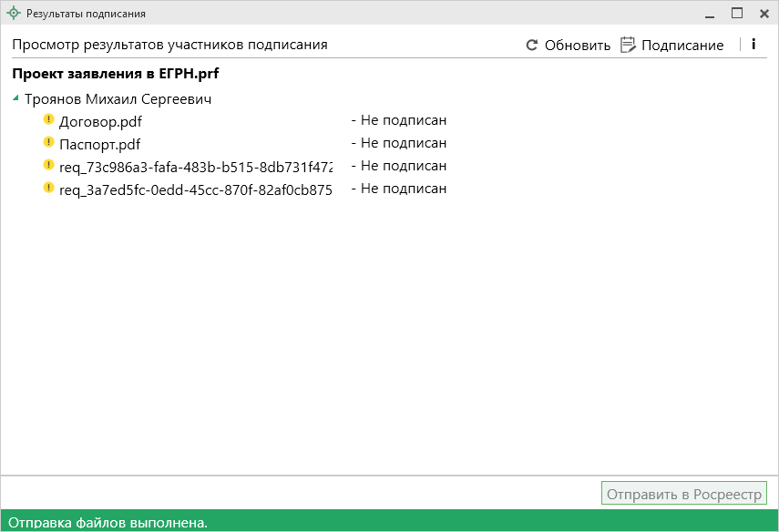
Task: Click the circular refresh arrow icon
Action: click(532, 45)
